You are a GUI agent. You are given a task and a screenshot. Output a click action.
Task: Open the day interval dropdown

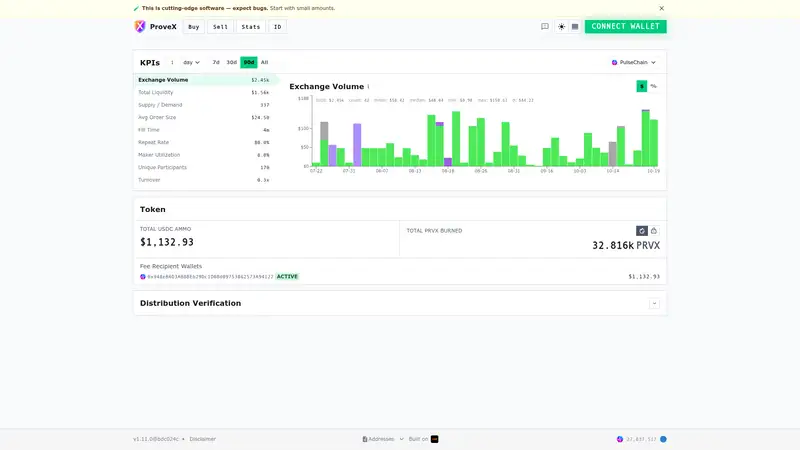(x=191, y=62)
